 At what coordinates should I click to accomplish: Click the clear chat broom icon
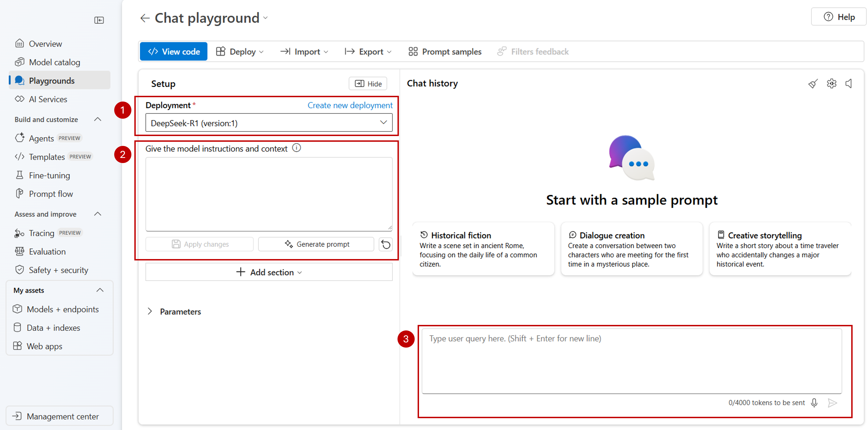coord(812,84)
